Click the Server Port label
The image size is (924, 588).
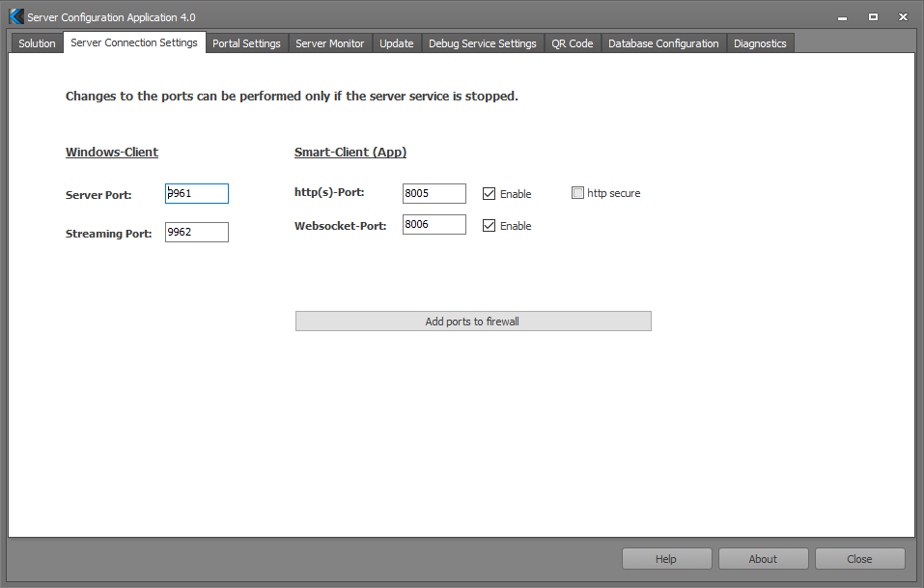[x=98, y=195]
